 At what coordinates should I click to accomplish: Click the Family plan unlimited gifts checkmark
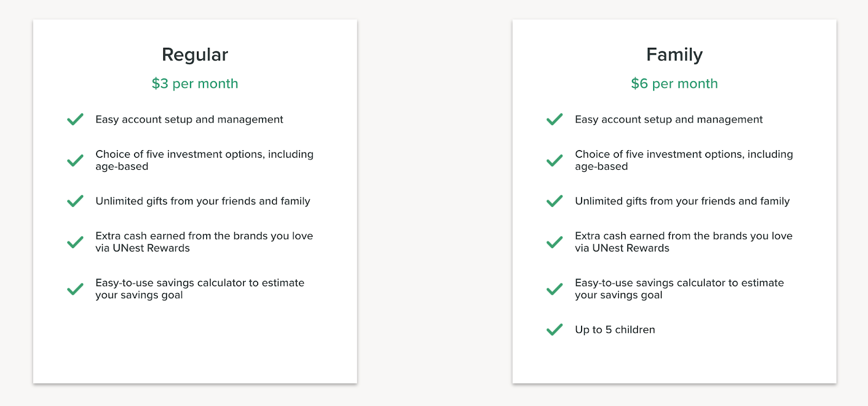(554, 201)
